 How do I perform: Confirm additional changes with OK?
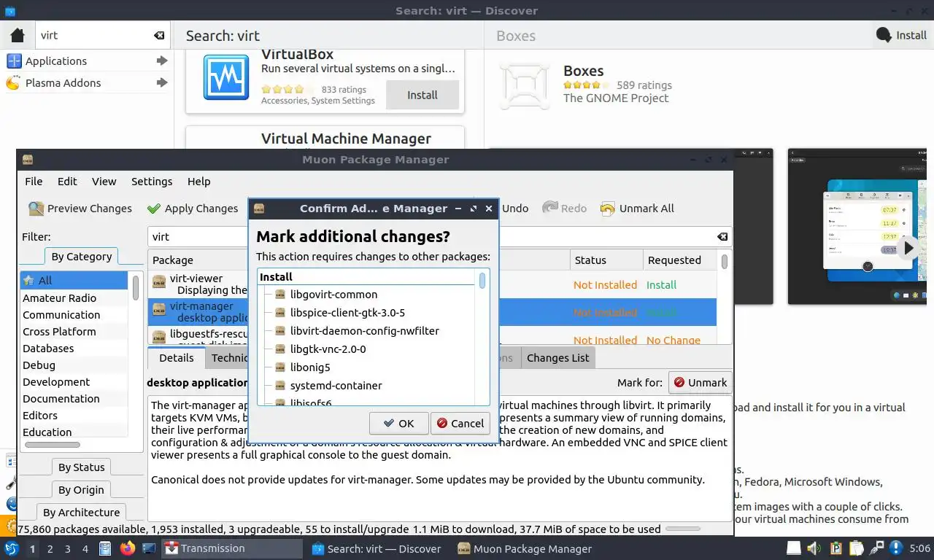click(x=398, y=423)
